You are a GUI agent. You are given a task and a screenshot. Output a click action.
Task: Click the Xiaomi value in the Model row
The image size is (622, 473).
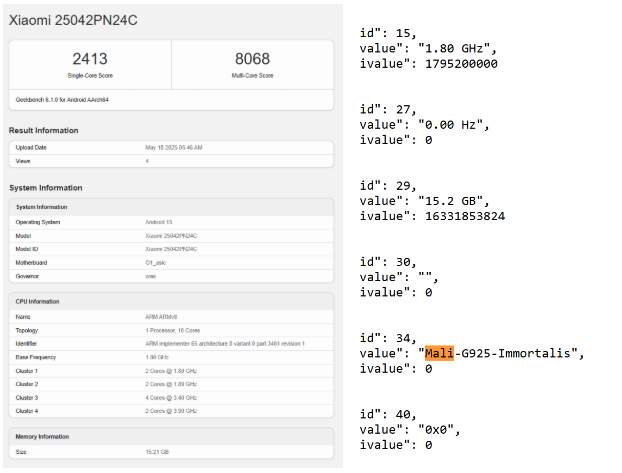pos(171,236)
